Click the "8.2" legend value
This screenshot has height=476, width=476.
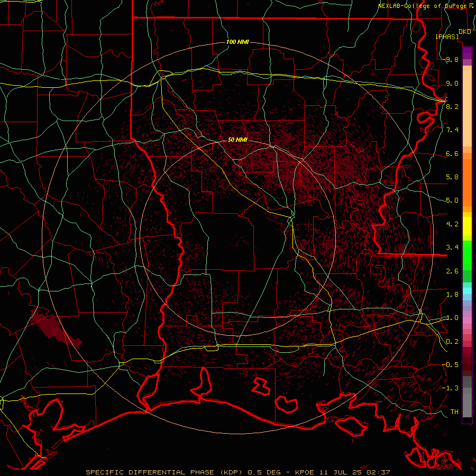point(452,106)
